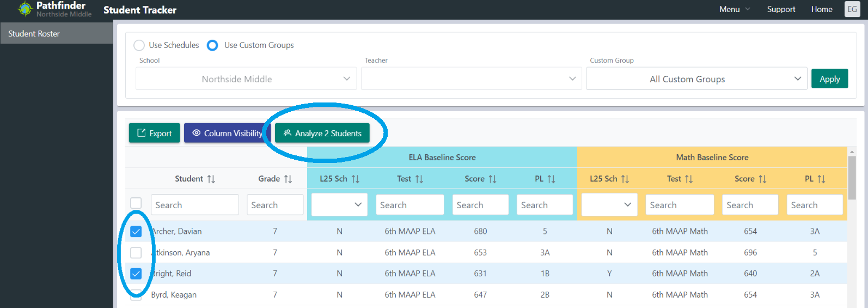Toggle the select-all students checkbox
This screenshot has width=868, height=308.
136,203
